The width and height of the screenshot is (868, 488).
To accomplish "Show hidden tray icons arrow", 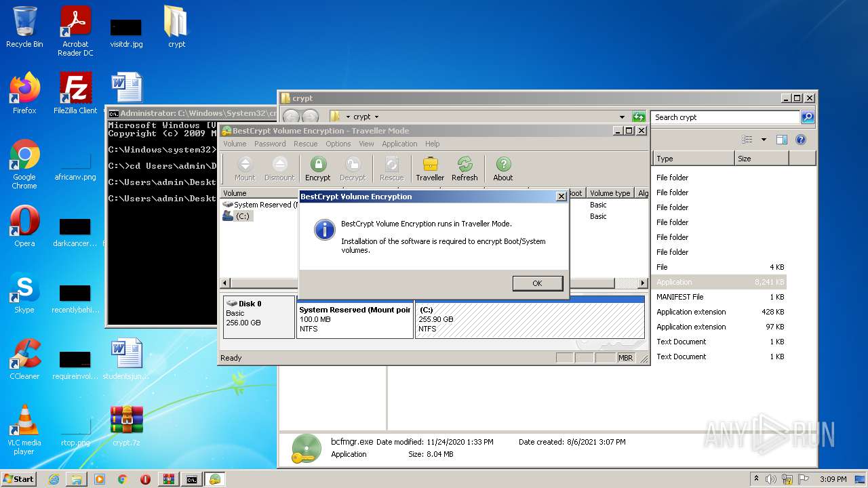I will tap(756, 479).
